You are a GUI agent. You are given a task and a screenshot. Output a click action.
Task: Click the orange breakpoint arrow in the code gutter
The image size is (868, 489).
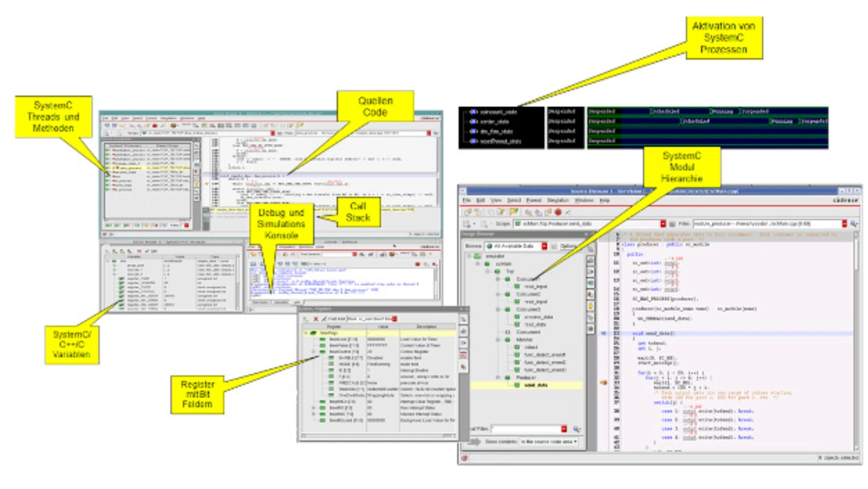pyautogui.click(x=604, y=383)
